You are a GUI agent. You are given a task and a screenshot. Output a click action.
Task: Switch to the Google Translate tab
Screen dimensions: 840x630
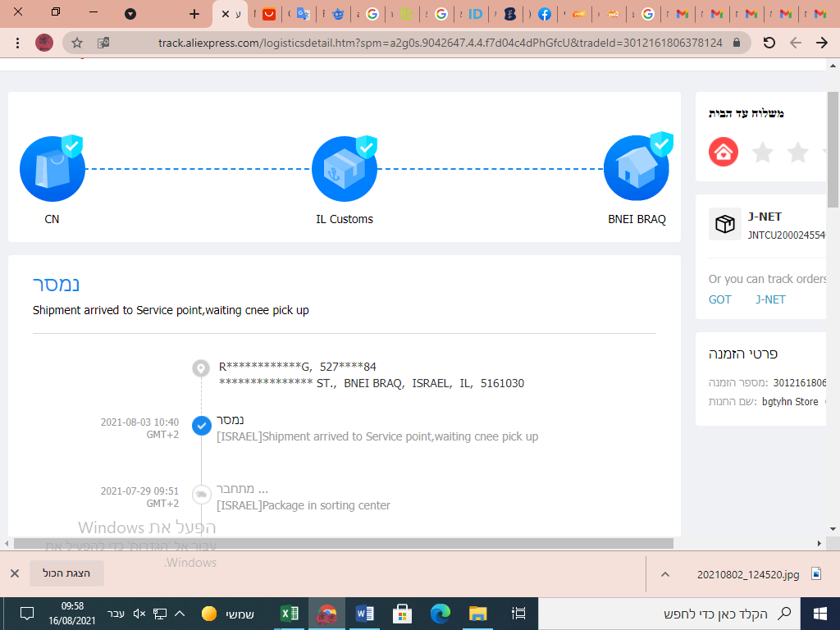point(304,14)
